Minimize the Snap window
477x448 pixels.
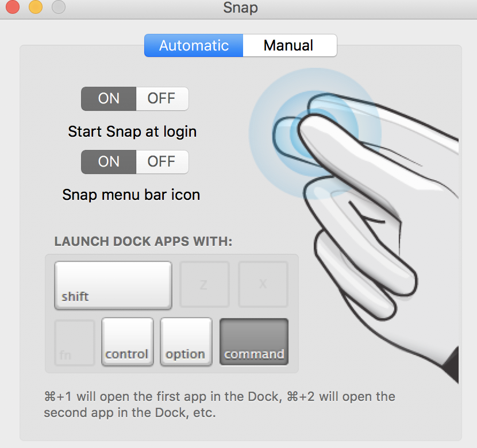point(36,7)
